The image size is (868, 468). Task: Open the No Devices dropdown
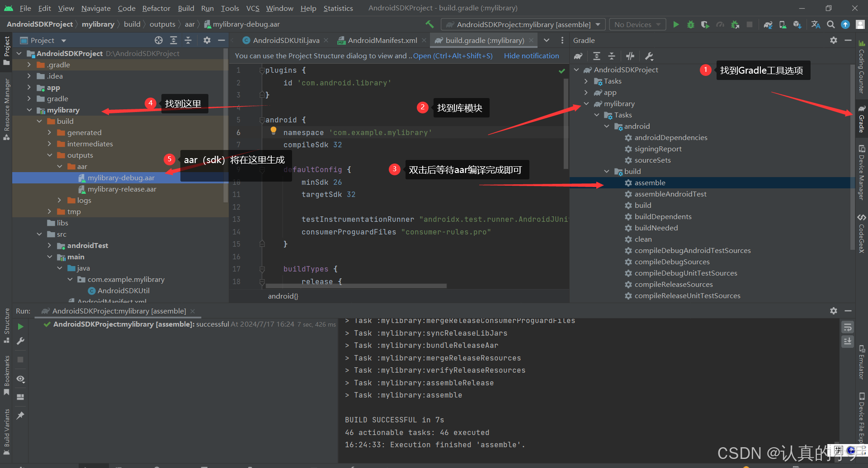click(x=637, y=24)
